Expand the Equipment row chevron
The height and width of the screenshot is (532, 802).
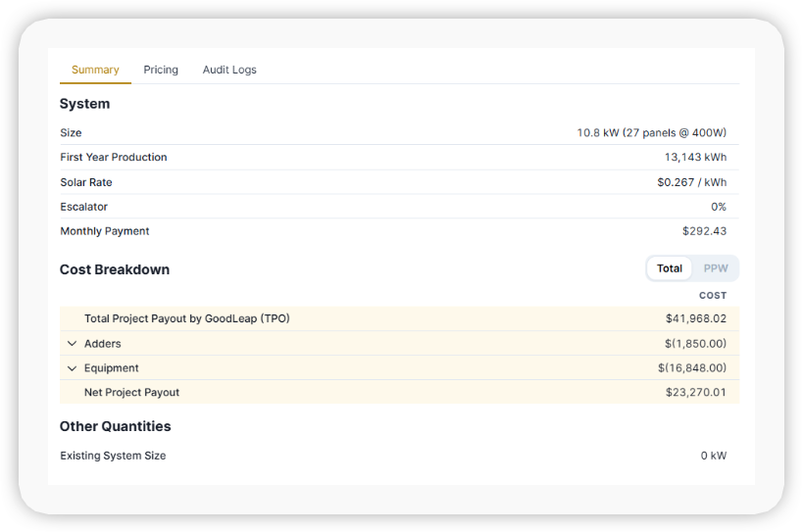pyautogui.click(x=73, y=368)
